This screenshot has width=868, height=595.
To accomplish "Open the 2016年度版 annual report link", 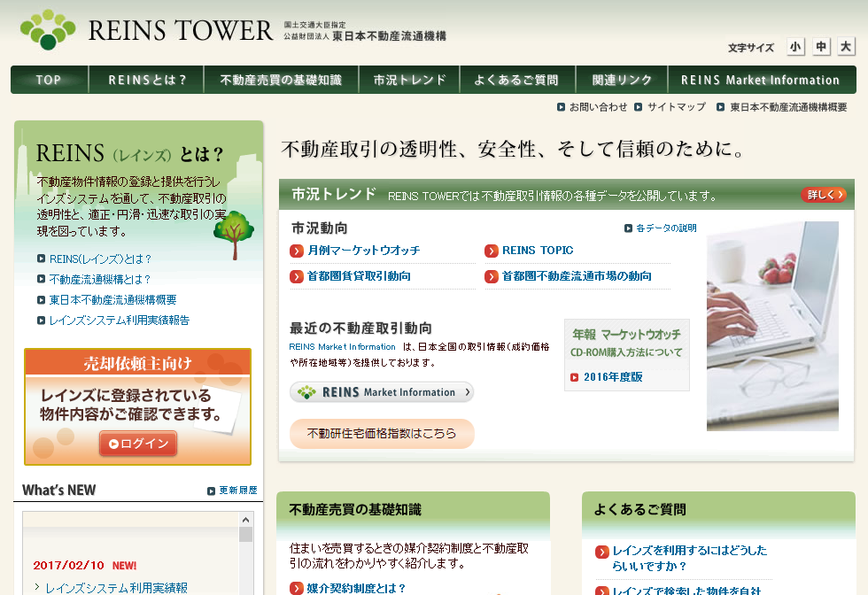I will click(612, 376).
